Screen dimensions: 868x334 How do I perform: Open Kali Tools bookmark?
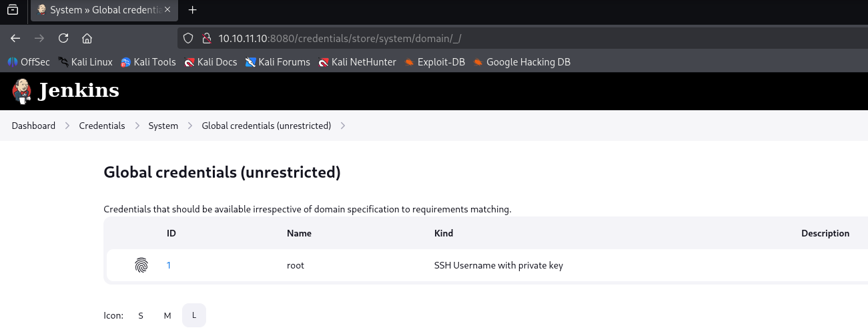pyautogui.click(x=148, y=62)
